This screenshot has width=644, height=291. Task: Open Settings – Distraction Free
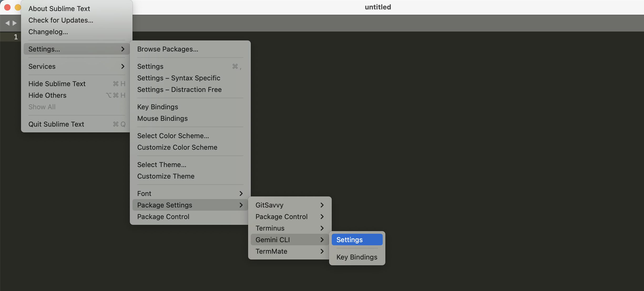pos(179,89)
